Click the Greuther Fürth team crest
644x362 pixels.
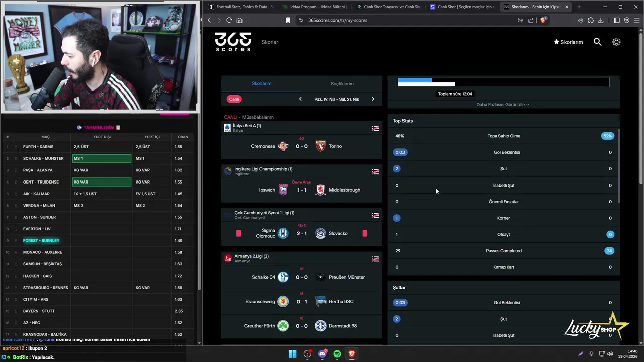[283, 326]
